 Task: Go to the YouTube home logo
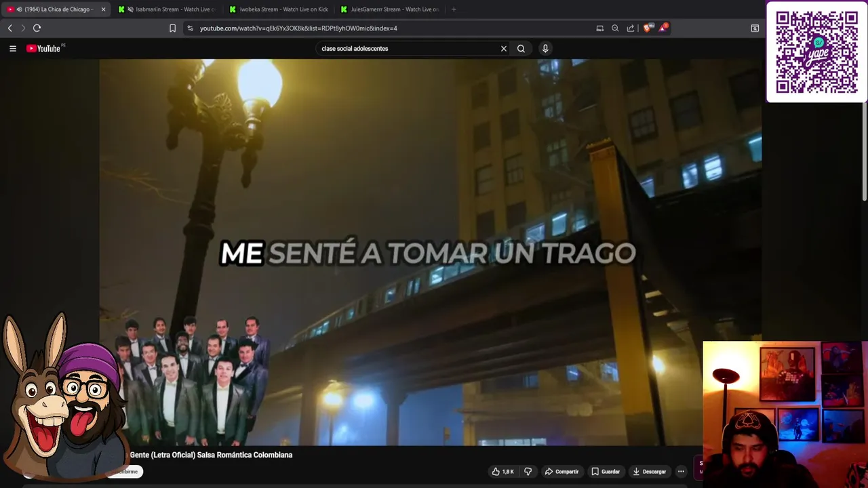point(45,48)
